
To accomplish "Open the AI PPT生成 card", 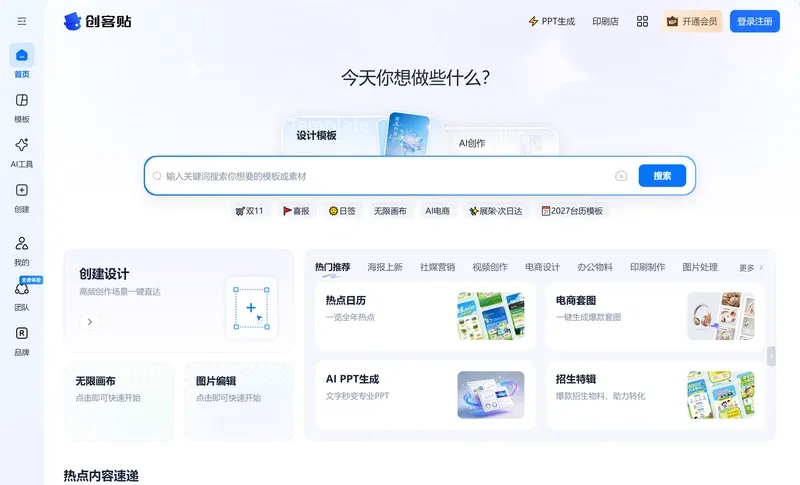I will [425, 395].
